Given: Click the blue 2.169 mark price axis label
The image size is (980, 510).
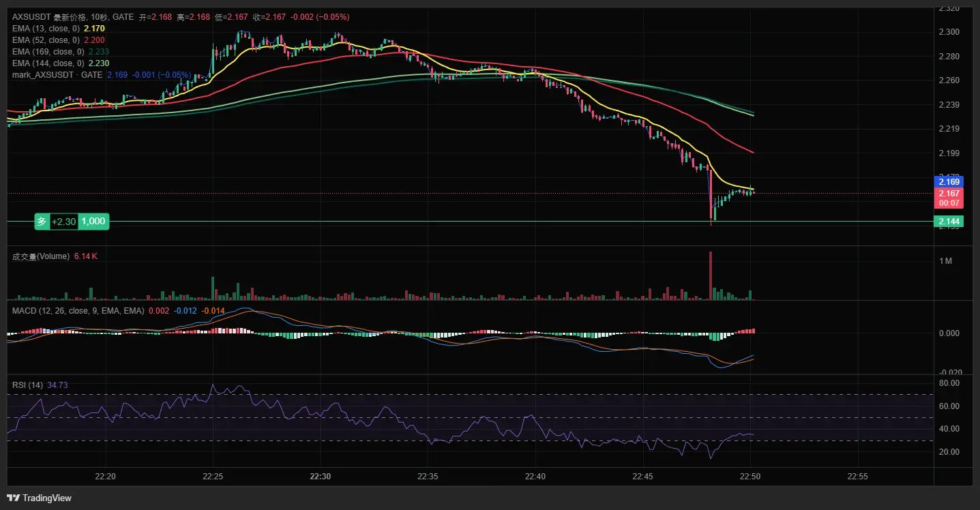Looking at the screenshot, I should pyautogui.click(x=949, y=181).
